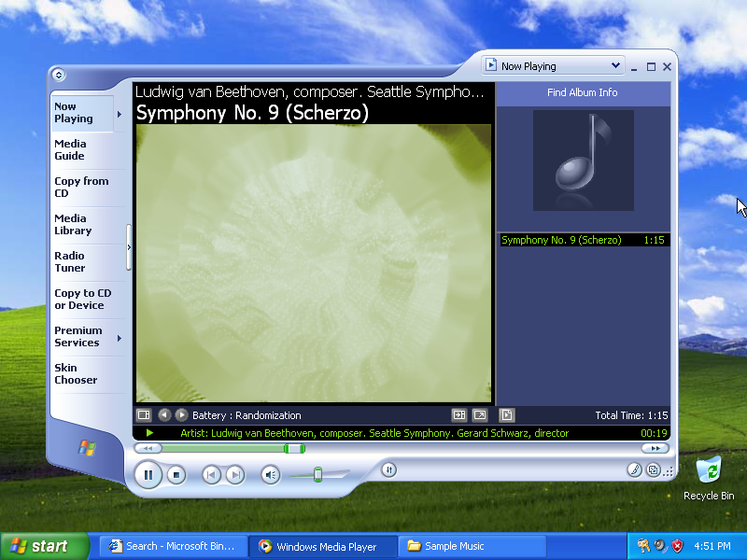
Task: Mute the player sound
Action: coord(270,475)
